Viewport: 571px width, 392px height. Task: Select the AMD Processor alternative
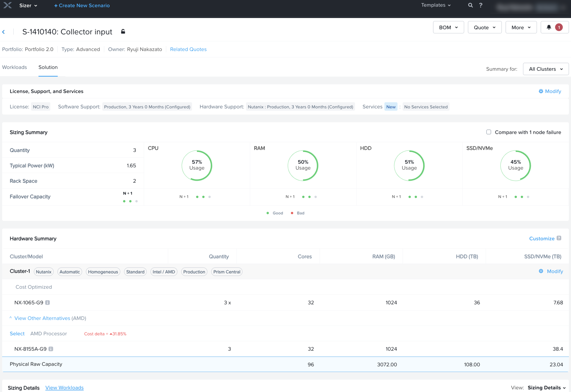click(x=17, y=334)
